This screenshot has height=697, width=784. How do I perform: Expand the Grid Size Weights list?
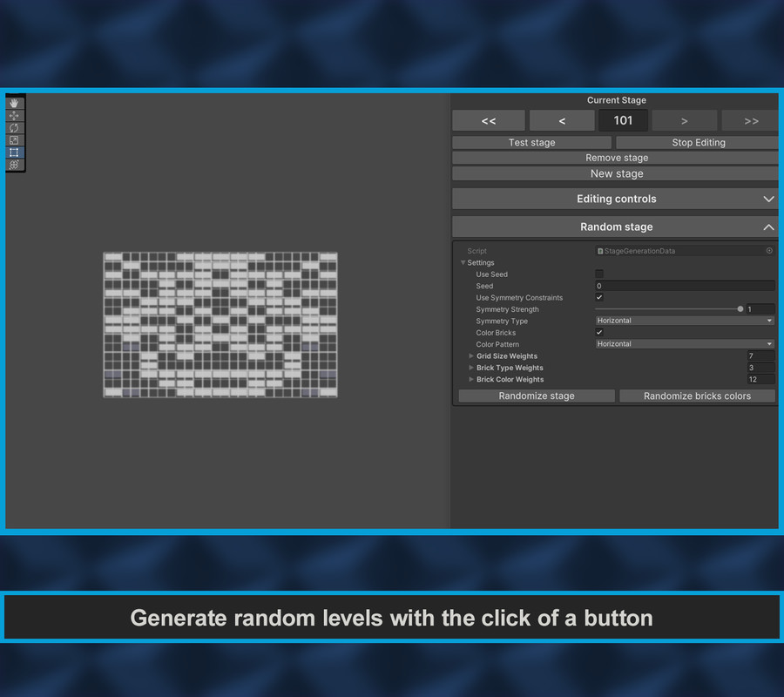click(x=471, y=355)
